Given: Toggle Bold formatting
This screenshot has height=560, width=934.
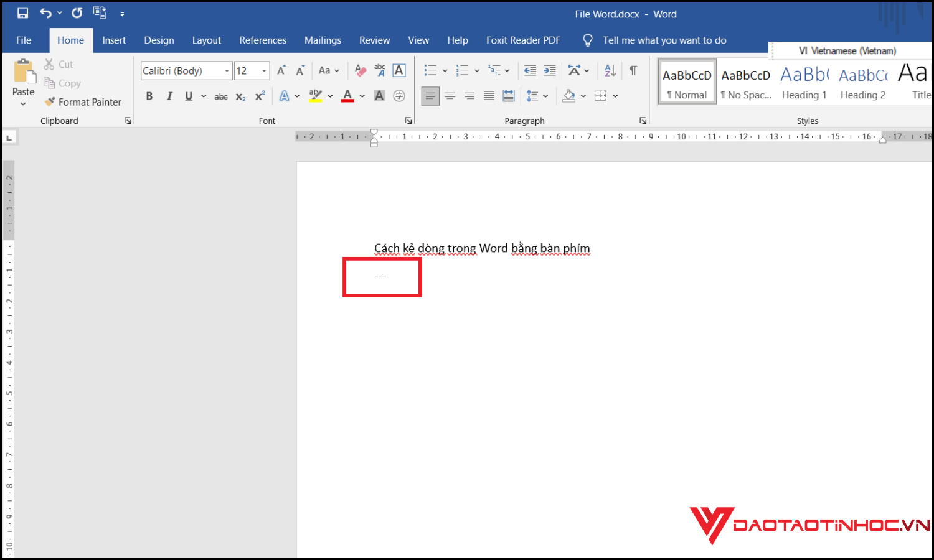Looking at the screenshot, I should coord(149,96).
